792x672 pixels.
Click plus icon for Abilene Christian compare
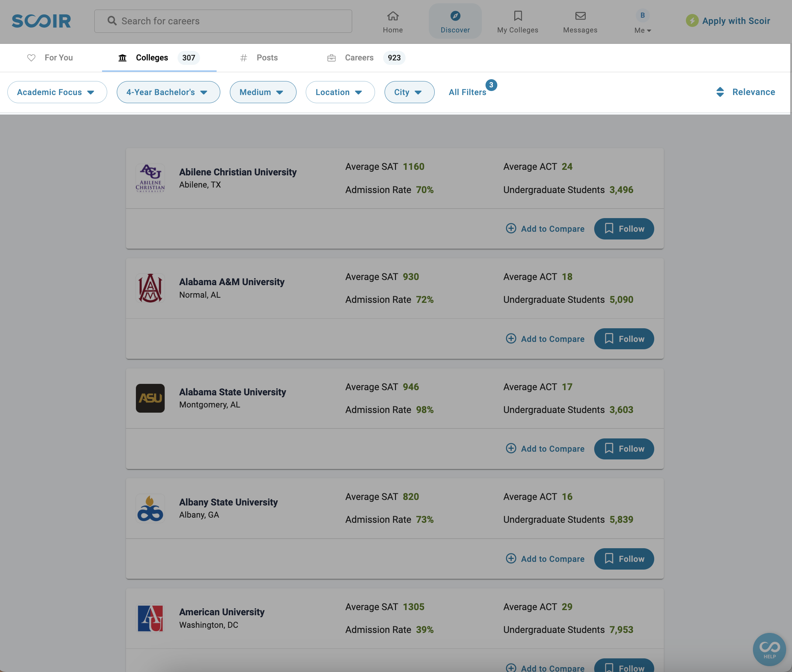point(511,228)
